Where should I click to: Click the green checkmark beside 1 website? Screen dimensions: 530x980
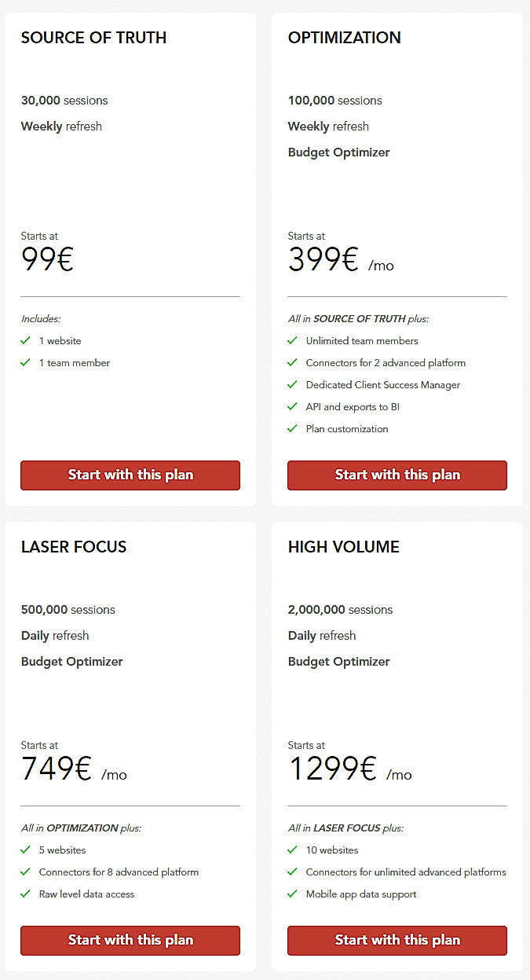click(25, 340)
